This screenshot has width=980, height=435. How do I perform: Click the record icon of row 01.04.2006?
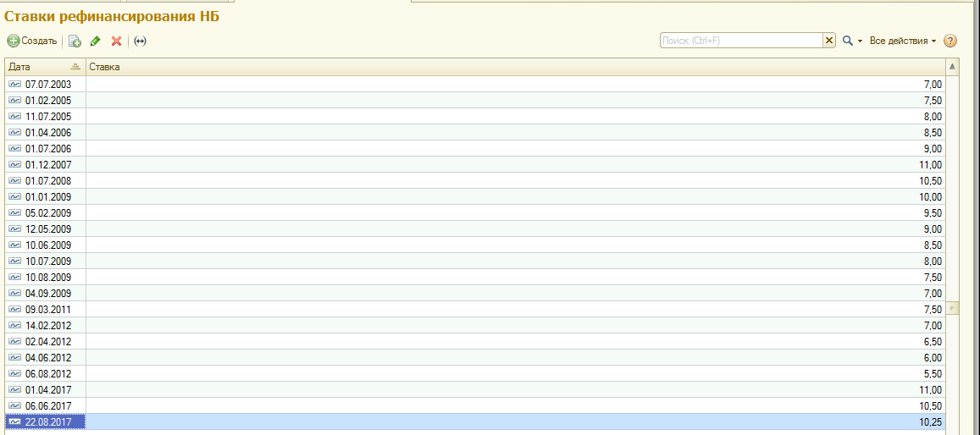14,132
